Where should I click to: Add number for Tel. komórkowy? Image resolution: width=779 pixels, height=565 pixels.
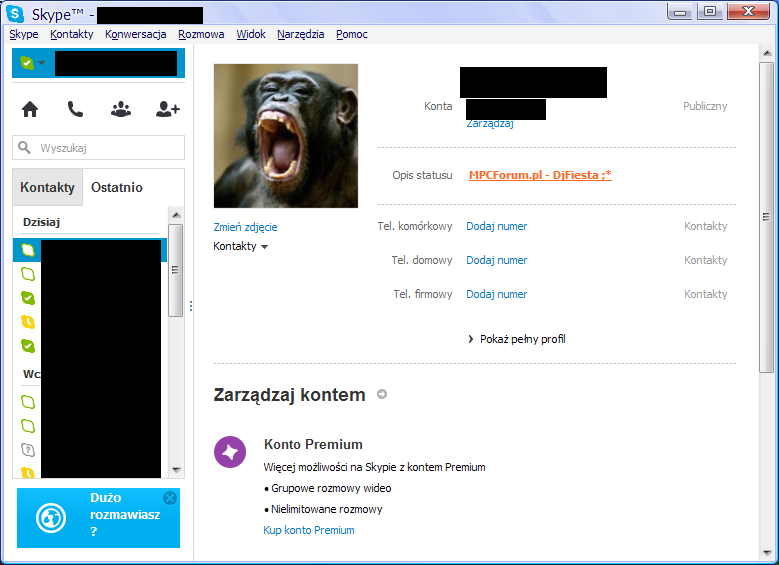click(x=496, y=226)
